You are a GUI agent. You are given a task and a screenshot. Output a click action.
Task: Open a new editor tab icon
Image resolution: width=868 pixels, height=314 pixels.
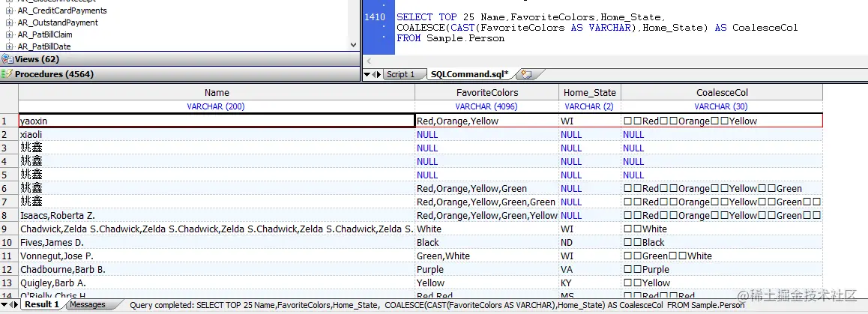(x=528, y=74)
